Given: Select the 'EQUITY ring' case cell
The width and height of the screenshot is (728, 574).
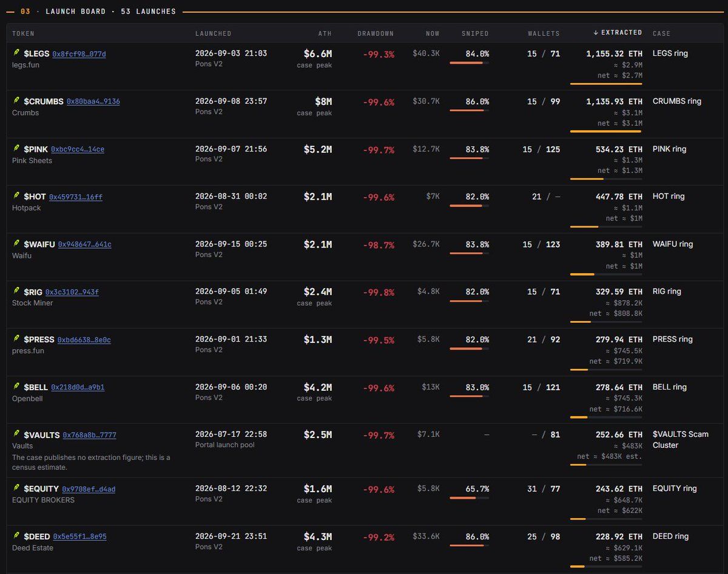Looking at the screenshot, I should tap(675, 488).
